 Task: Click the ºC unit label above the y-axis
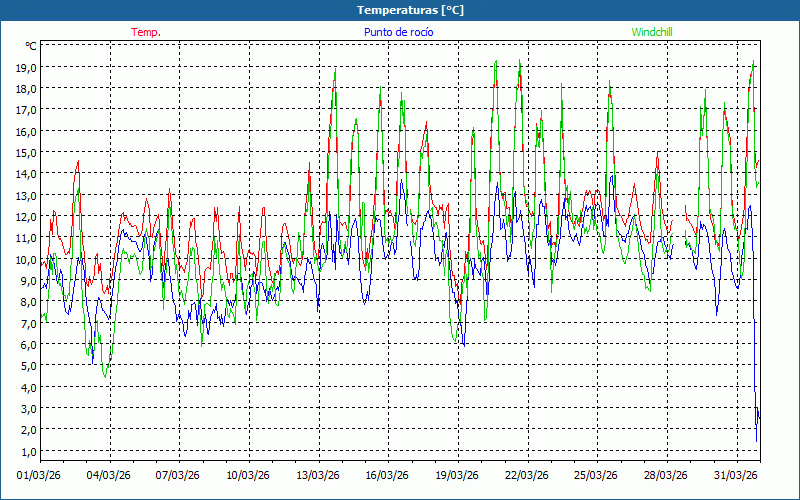pyautogui.click(x=31, y=46)
